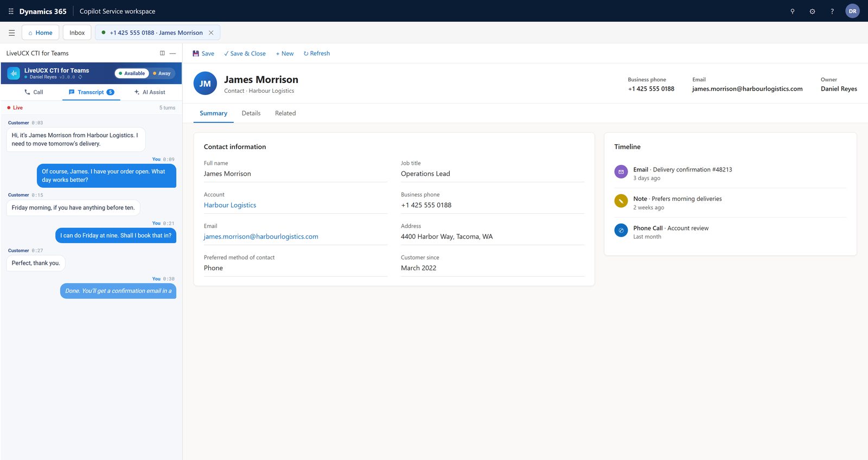Open the Dynamics 365 app launcher grid
The width and height of the screenshot is (868, 460).
pyautogui.click(x=11, y=11)
